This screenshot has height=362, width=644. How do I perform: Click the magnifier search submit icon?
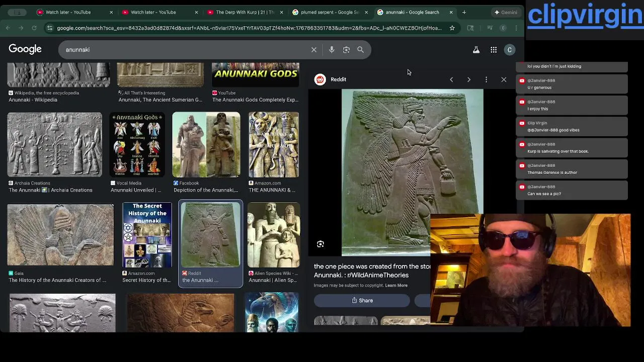pyautogui.click(x=360, y=50)
